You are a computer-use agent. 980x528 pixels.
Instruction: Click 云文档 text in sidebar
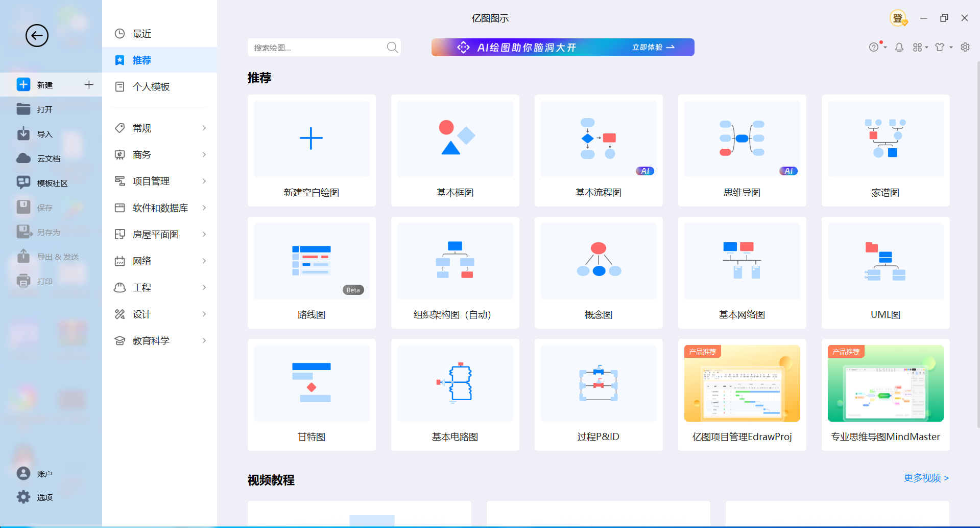pos(49,158)
